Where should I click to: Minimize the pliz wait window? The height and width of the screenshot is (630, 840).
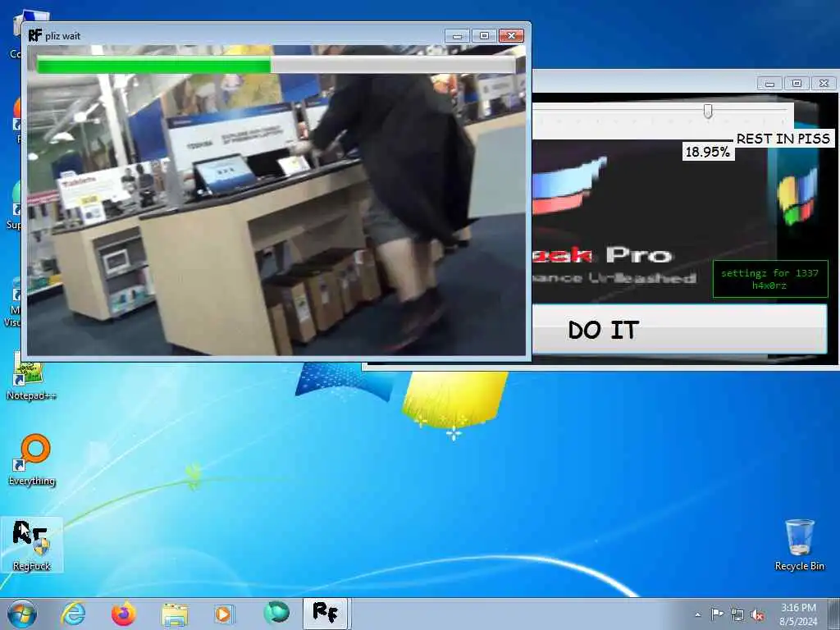click(x=457, y=36)
